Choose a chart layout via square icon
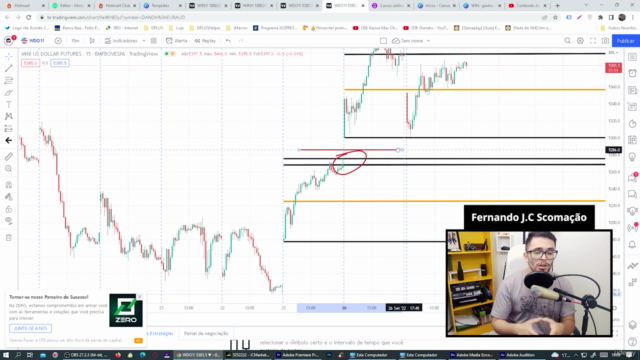The width and height of the screenshot is (640, 360). 383,41
